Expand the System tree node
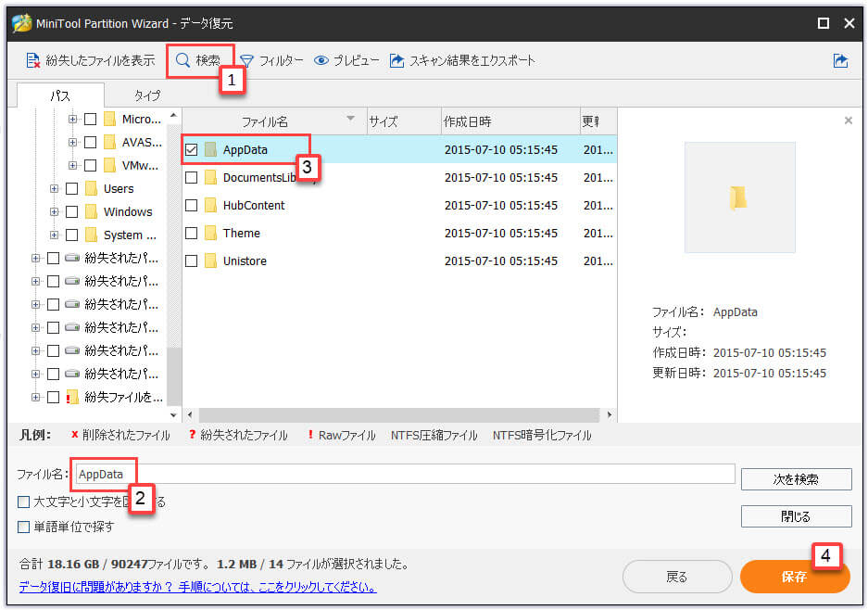The width and height of the screenshot is (868, 610). [55, 235]
